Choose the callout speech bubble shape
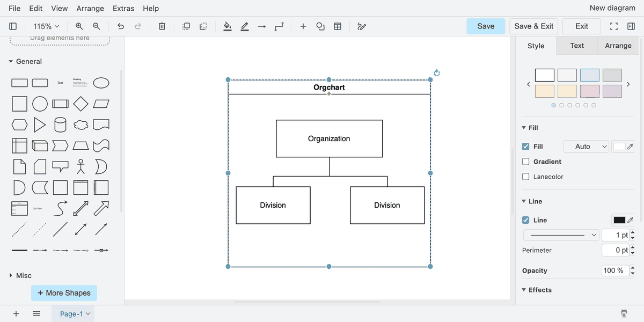644x322 pixels. pos(60,166)
